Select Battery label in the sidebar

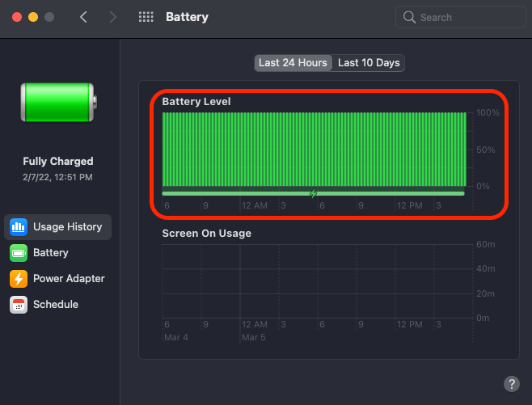(x=51, y=253)
